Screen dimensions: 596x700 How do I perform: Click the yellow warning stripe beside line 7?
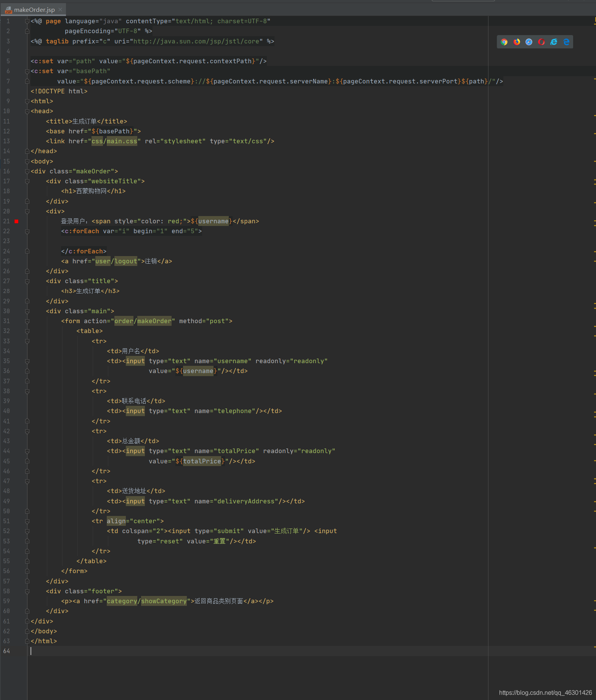pos(595,79)
